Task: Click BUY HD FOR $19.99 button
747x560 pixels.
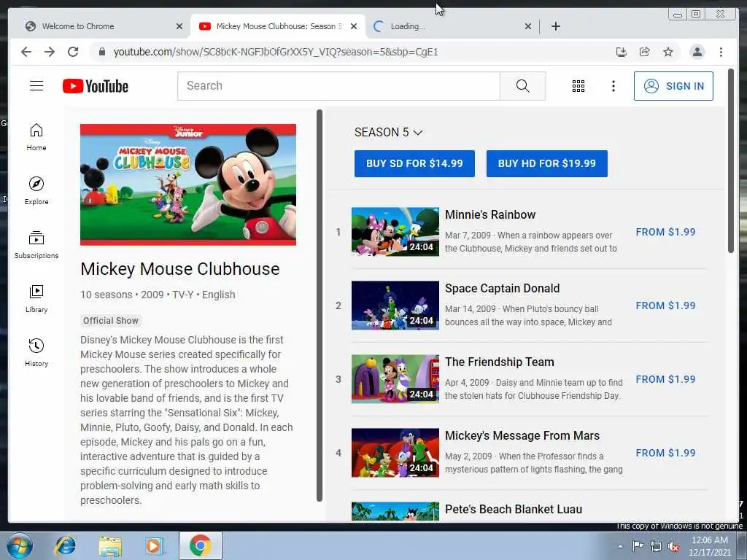Action: pos(547,163)
